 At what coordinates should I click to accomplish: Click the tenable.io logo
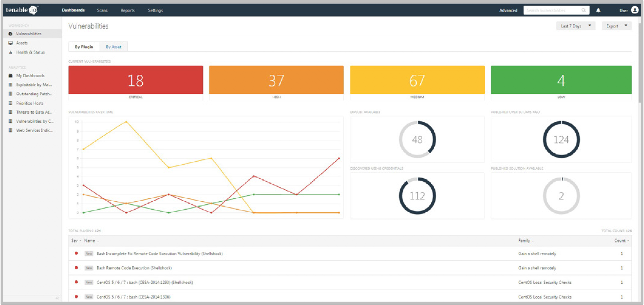[22, 10]
